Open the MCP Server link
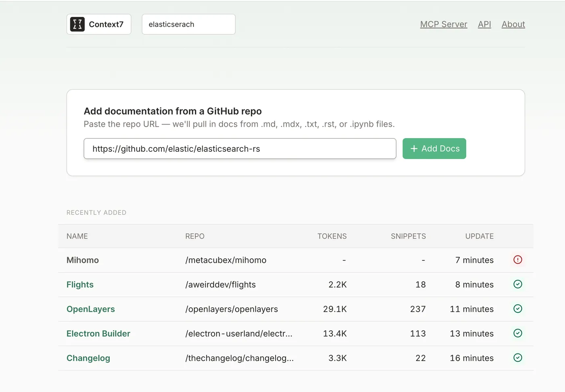This screenshot has width=565, height=392. coord(444,24)
